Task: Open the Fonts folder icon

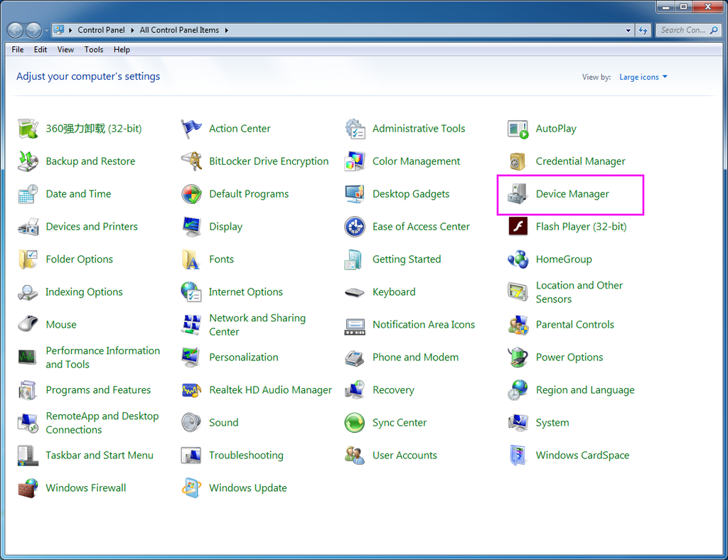Action: click(191, 259)
